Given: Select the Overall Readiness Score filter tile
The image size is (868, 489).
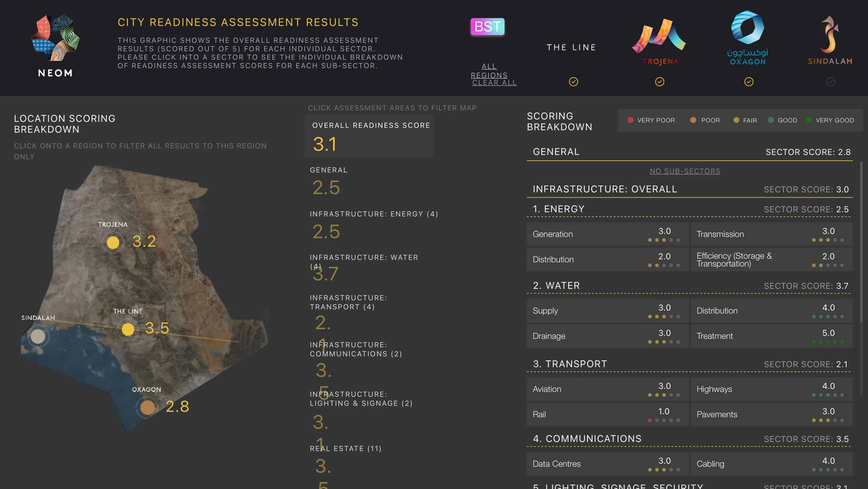Looking at the screenshot, I should (369, 136).
